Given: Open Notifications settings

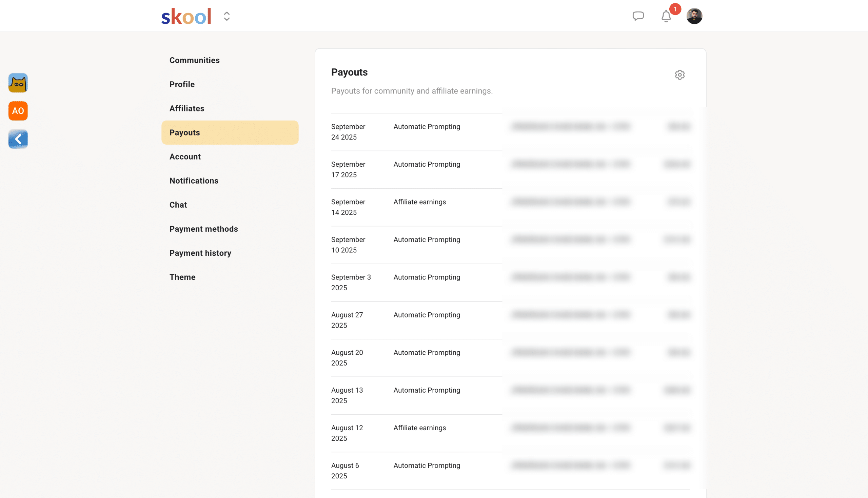Looking at the screenshot, I should pyautogui.click(x=194, y=181).
